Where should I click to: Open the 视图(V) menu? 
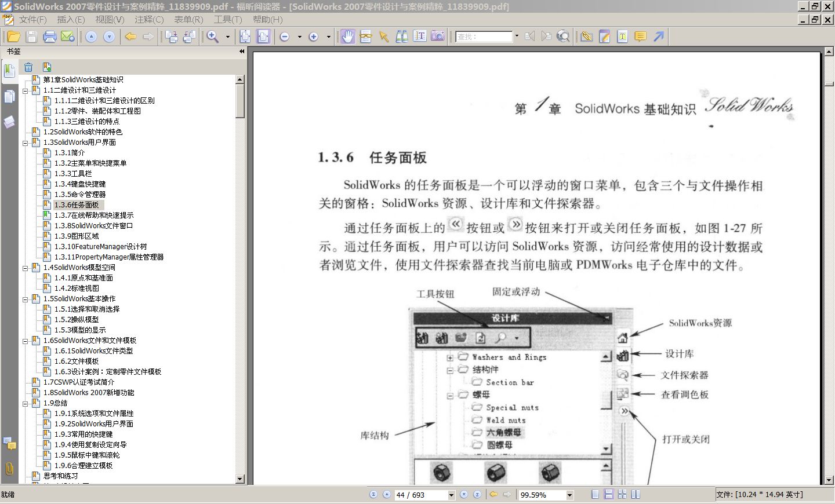110,20
